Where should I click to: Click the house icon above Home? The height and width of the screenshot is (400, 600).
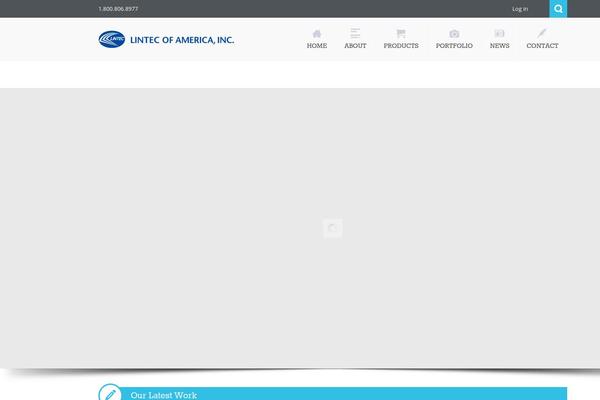317,34
